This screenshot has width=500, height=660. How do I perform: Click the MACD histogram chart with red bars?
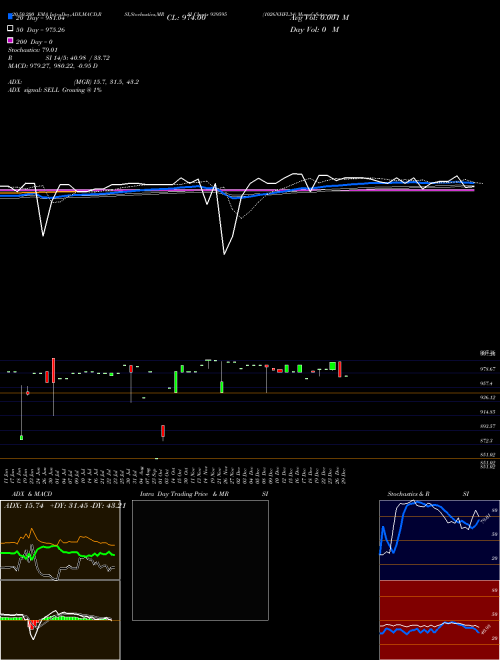(60, 620)
